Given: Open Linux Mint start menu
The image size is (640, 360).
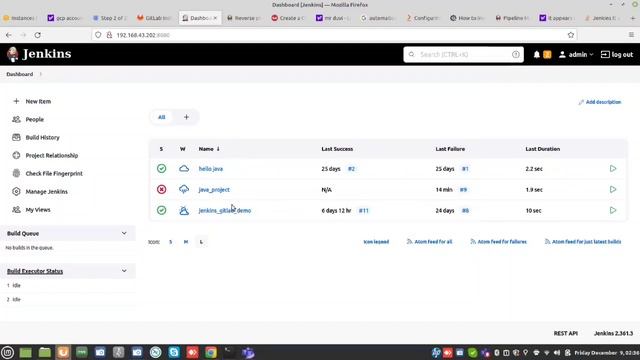Looking at the screenshot, I should click(7, 352).
